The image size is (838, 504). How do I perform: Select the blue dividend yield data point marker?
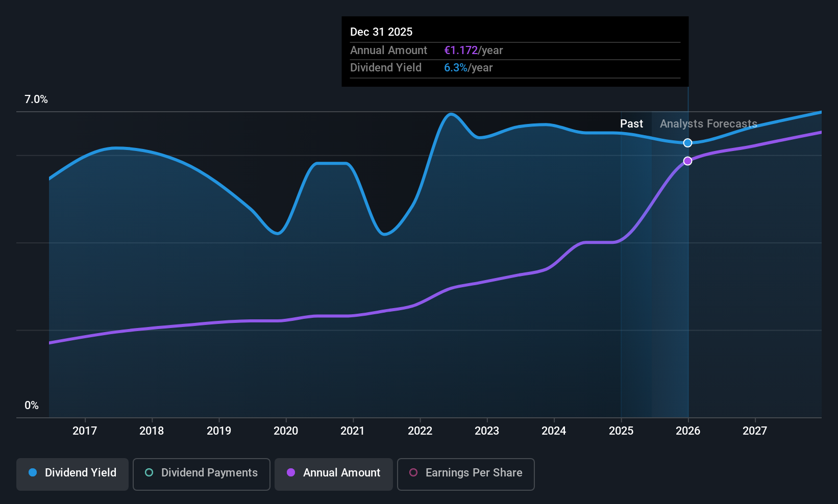pos(688,143)
